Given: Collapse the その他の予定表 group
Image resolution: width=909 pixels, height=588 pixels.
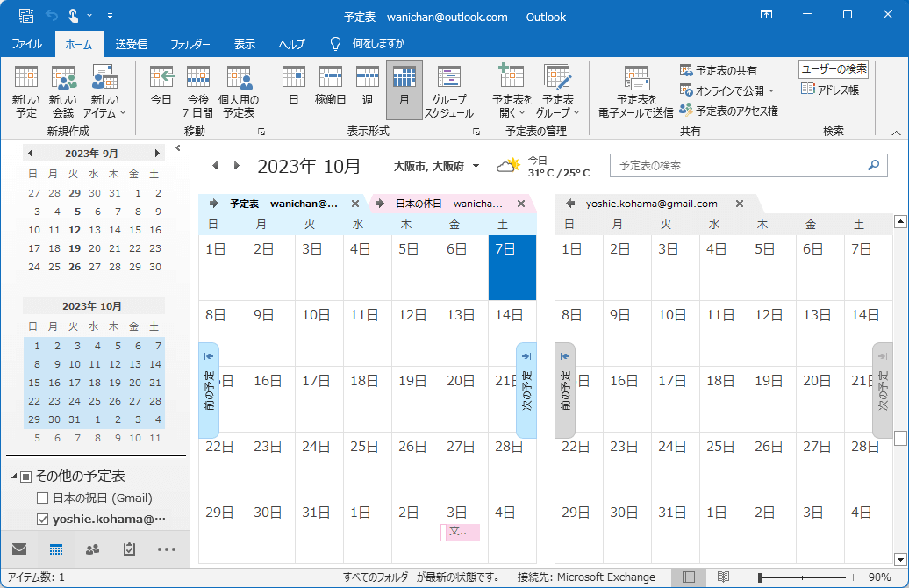Looking at the screenshot, I should click(x=14, y=476).
